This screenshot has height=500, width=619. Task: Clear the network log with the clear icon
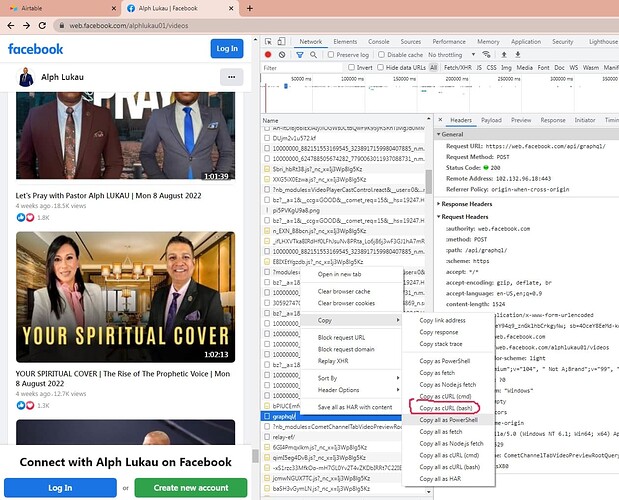click(282, 55)
